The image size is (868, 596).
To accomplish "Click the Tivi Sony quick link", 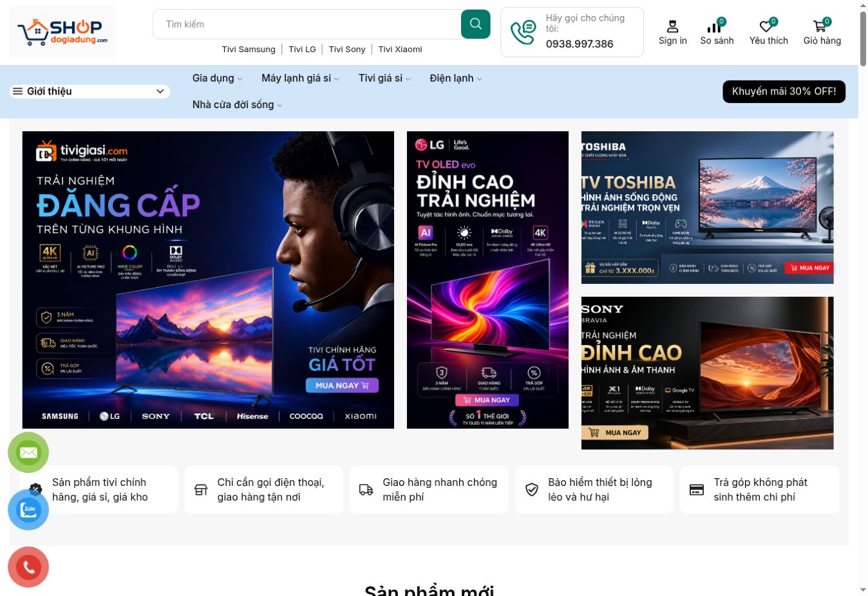I will point(347,49).
